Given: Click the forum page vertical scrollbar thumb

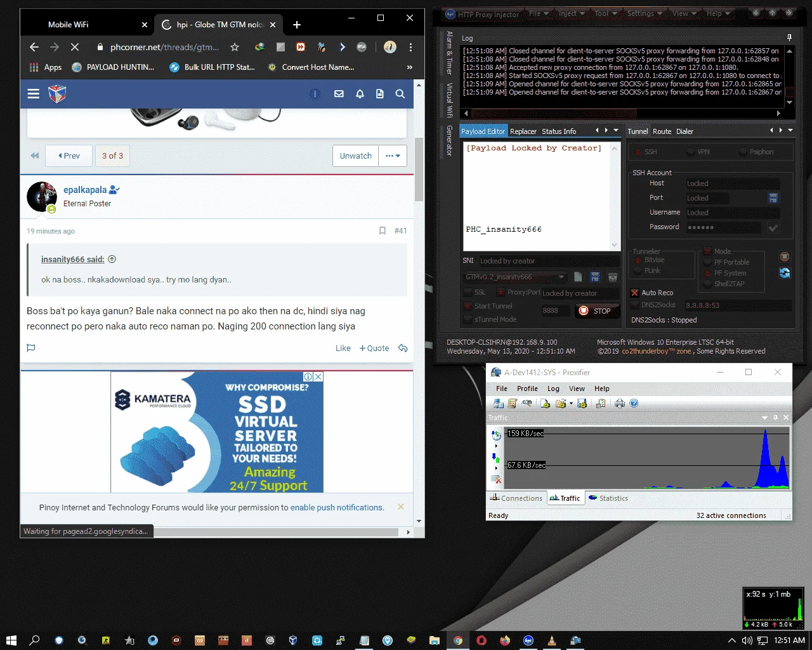Looking at the screenshot, I should 419,169.
